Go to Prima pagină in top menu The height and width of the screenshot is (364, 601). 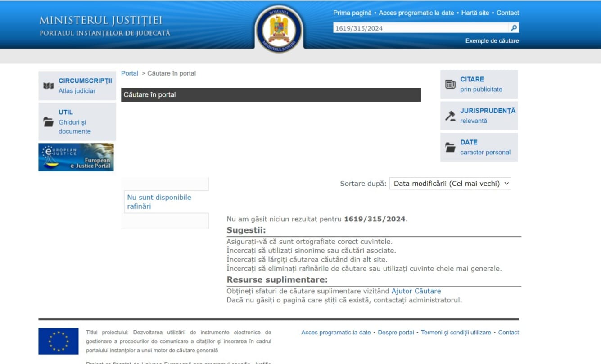[352, 13]
